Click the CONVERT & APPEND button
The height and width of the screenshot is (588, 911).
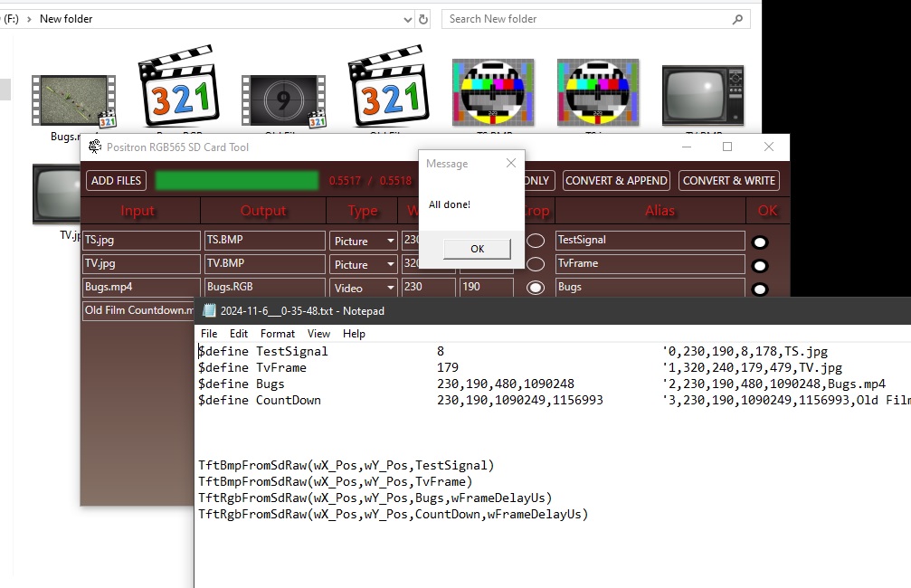616,180
